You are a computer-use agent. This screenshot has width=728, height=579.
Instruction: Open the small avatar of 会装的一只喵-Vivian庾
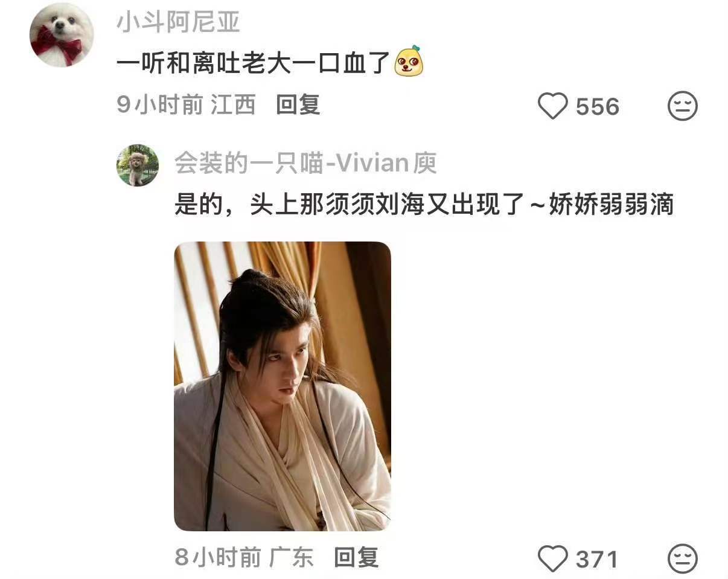coord(138,165)
